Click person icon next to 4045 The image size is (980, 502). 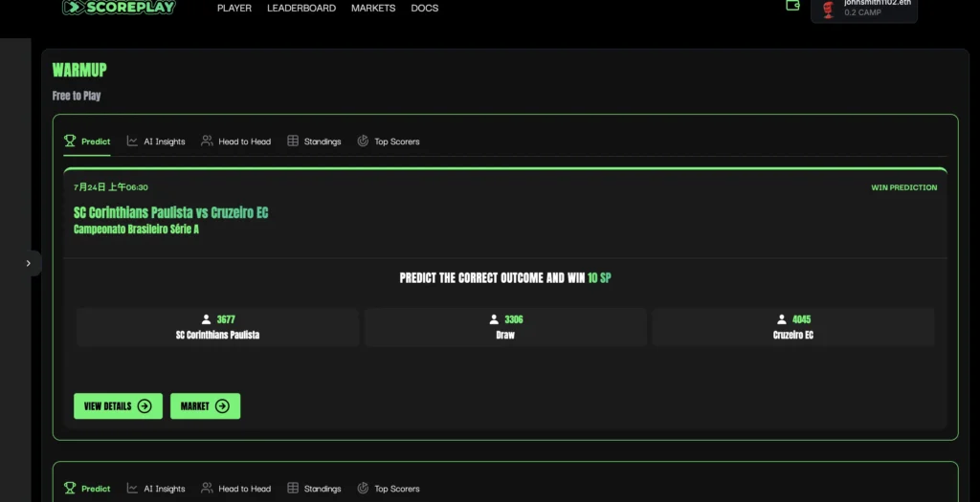781,319
